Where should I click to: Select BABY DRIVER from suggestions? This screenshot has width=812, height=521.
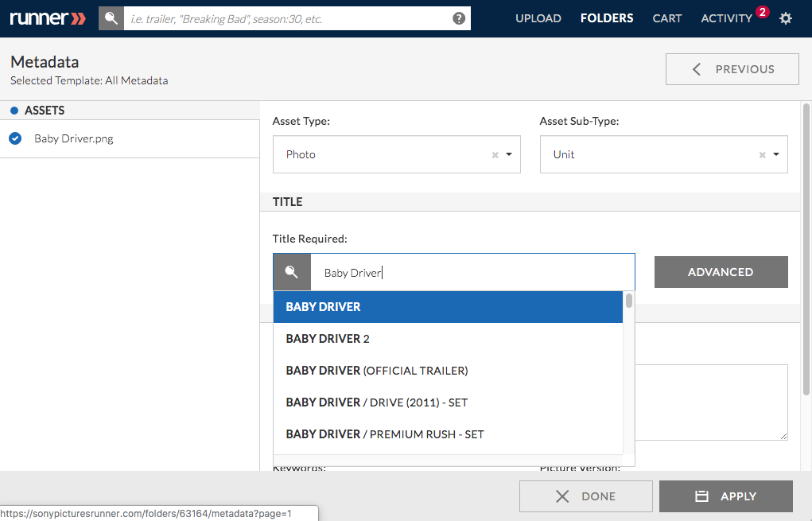pyautogui.click(x=448, y=307)
